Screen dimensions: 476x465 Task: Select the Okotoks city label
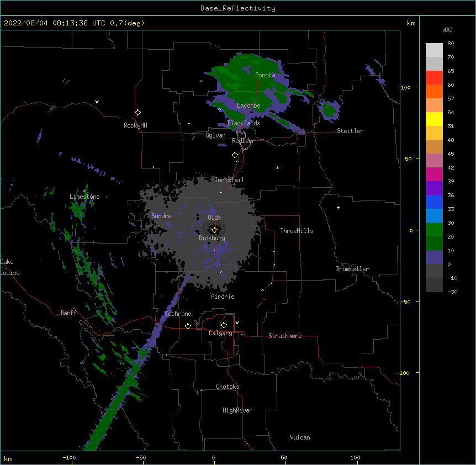(x=228, y=387)
